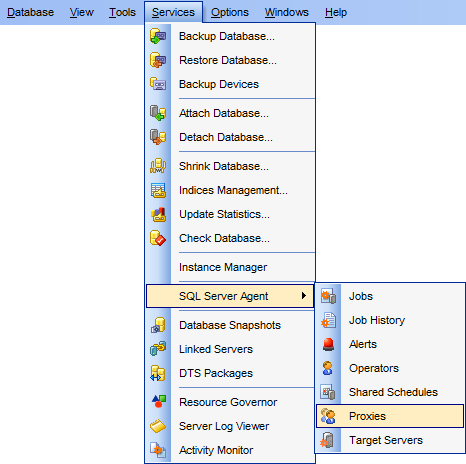Image resolution: width=466 pixels, height=464 pixels.
Task: Open Server Log Viewer entry
Action: pos(230,426)
